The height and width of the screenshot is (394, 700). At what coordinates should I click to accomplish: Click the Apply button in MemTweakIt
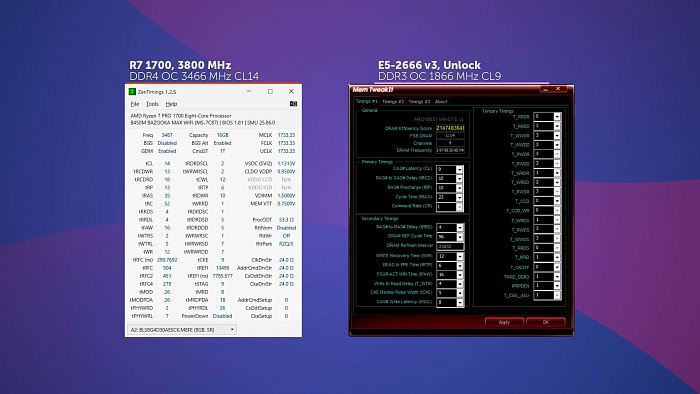(504, 322)
